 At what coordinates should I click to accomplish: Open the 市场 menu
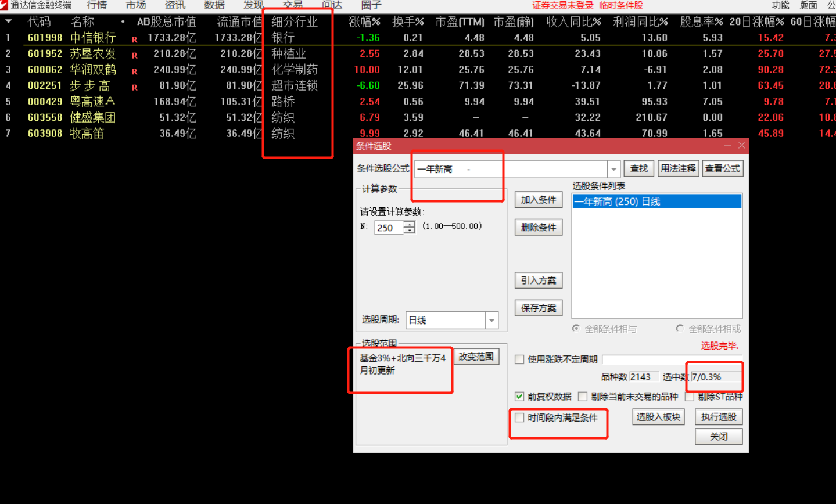[136, 5]
